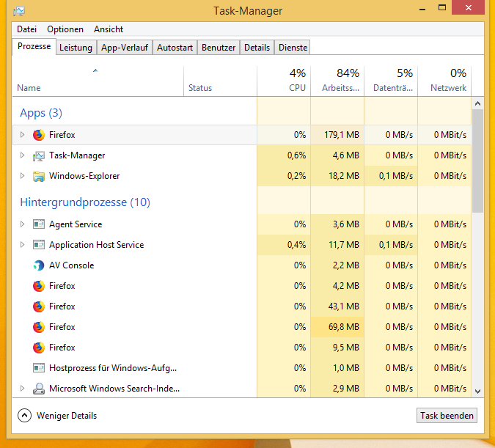Expand Microsoft Windows Search-Inde... row

(22, 389)
